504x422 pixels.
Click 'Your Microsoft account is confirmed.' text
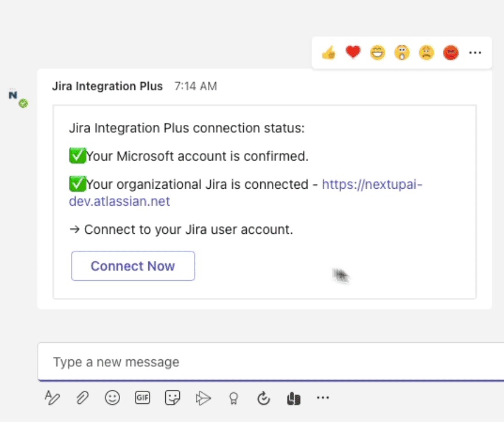click(x=197, y=156)
